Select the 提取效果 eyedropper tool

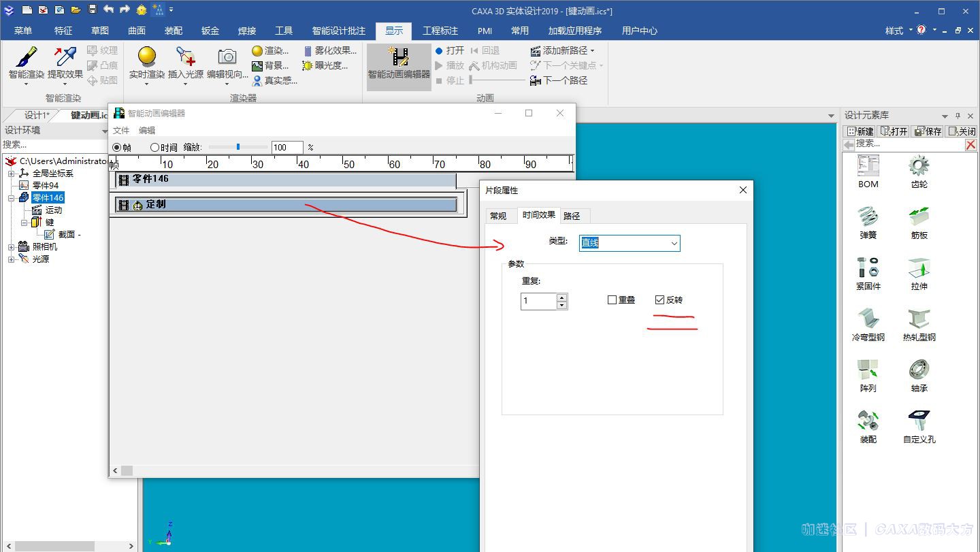pos(65,57)
